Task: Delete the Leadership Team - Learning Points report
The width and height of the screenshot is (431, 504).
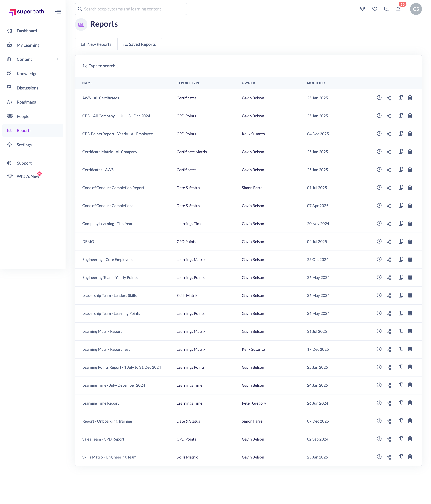Action: (410, 313)
